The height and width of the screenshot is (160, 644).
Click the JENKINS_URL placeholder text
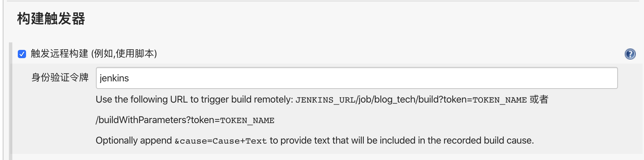pos(325,100)
